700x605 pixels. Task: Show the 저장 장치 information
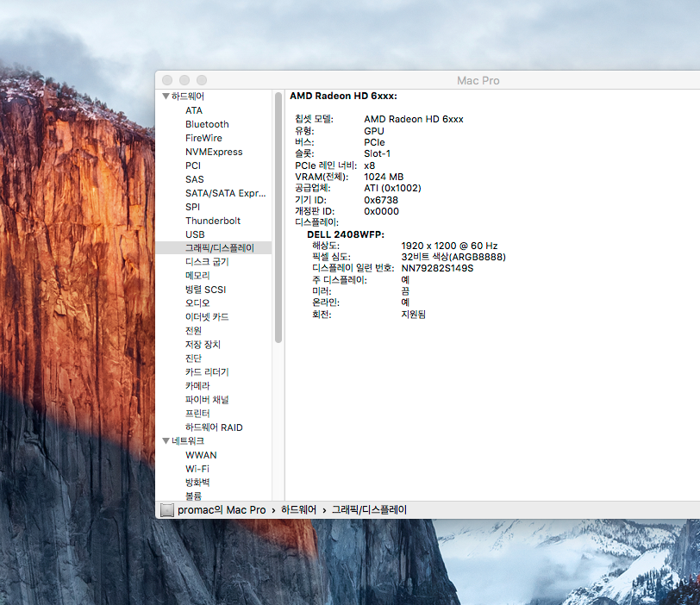203,345
